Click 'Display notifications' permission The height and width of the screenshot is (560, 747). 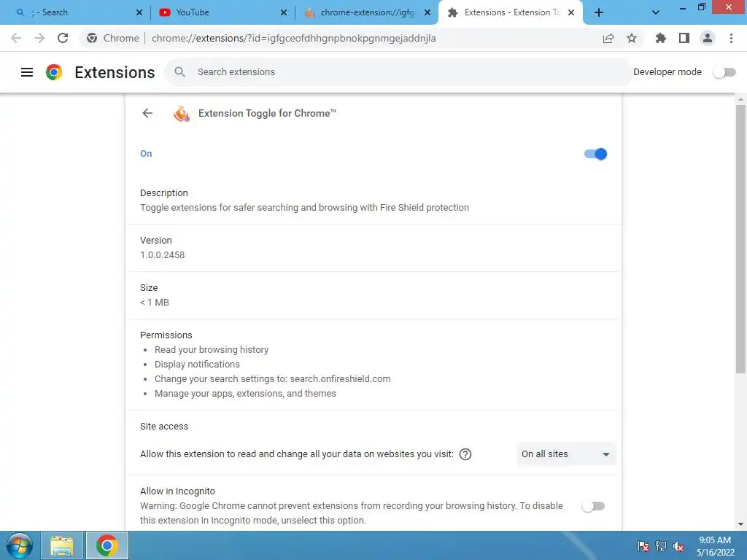coord(197,365)
